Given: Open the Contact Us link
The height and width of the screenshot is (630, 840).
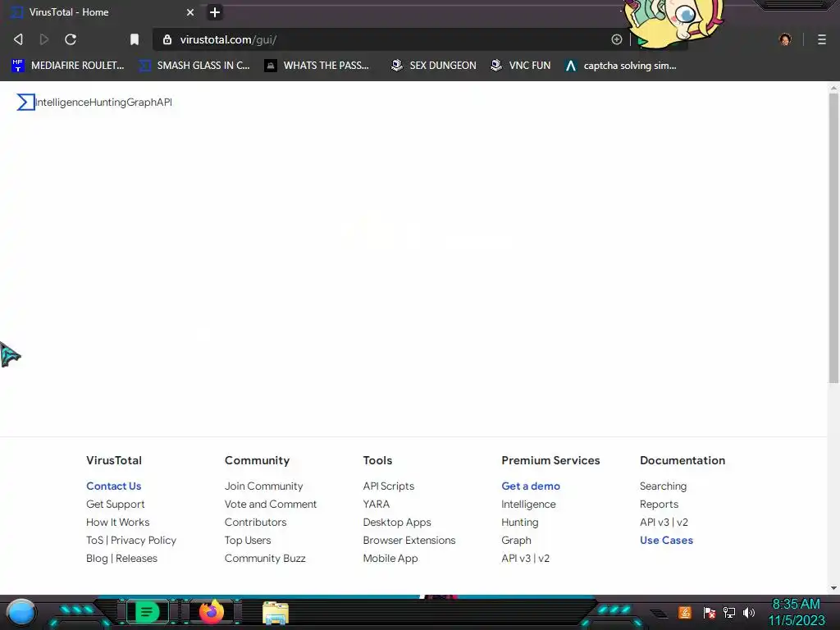Looking at the screenshot, I should tap(113, 486).
